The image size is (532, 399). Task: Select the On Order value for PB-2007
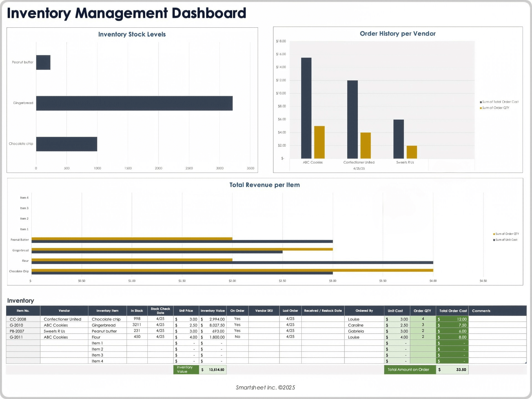coord(237,331)
